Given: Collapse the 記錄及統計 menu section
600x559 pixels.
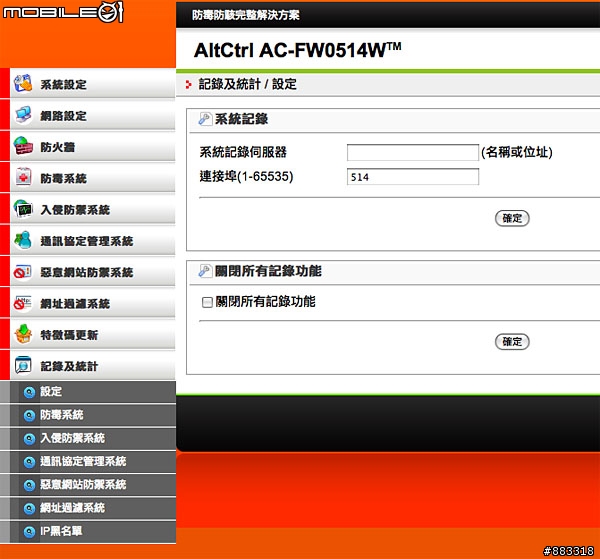Looking at the screenshot, I should click(x=93, y=366).
